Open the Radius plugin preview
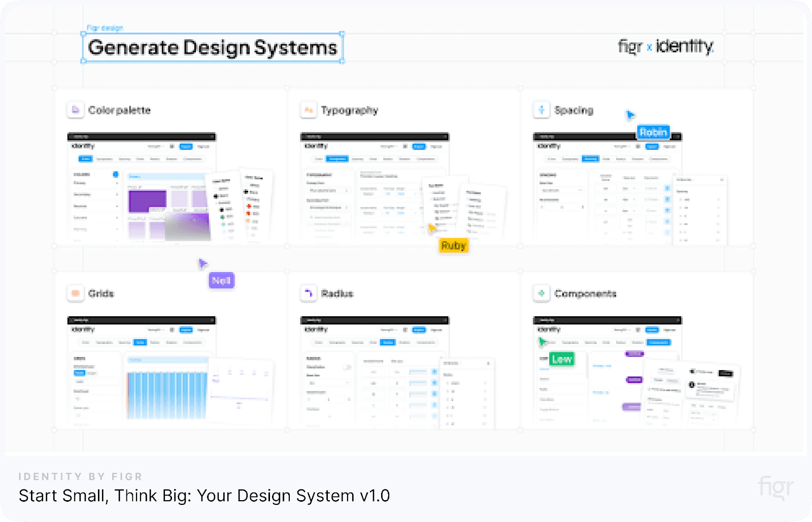The image size is (812, 522). coord(375,372)
